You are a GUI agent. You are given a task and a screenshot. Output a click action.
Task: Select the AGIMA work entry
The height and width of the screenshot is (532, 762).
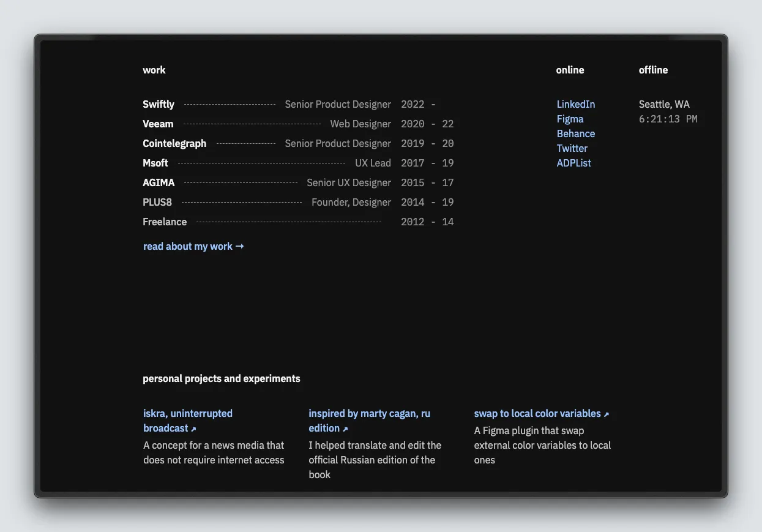159,182
